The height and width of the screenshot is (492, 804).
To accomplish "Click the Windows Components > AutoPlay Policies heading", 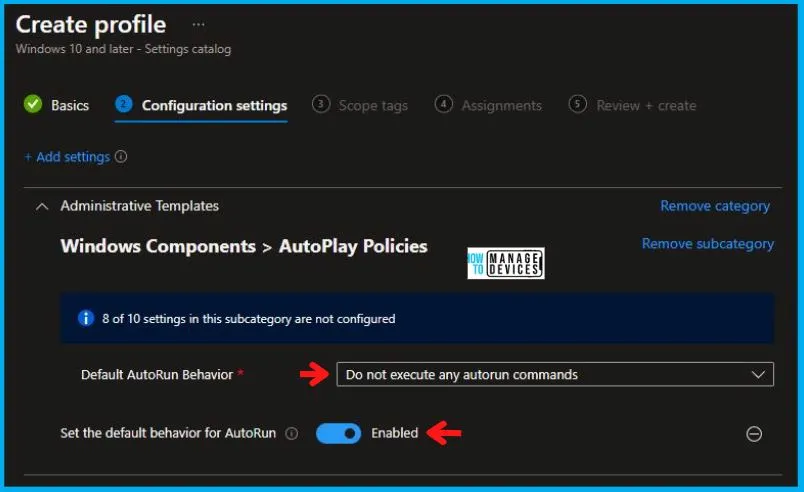I will 244,247.
